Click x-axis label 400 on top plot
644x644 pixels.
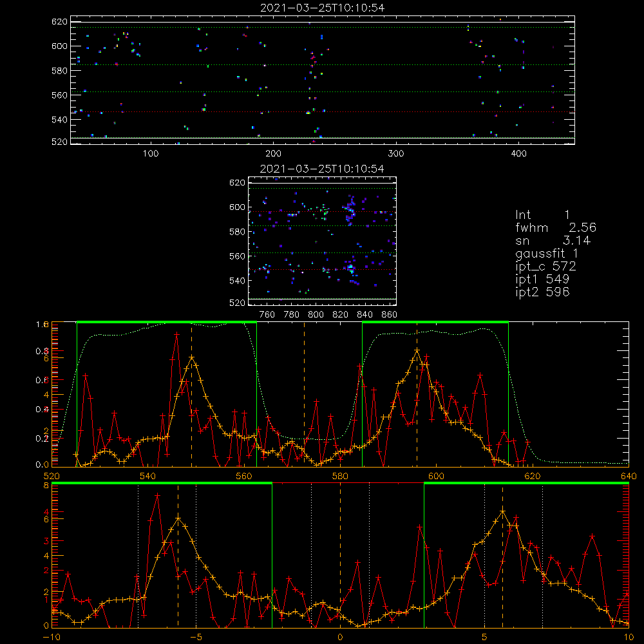pos(518,154)
